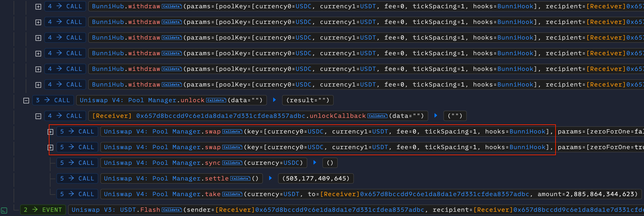The width and height of the screenshot is (644, 216).
Task: Click "5 → CALL" badge on take row
Action: 77,194
